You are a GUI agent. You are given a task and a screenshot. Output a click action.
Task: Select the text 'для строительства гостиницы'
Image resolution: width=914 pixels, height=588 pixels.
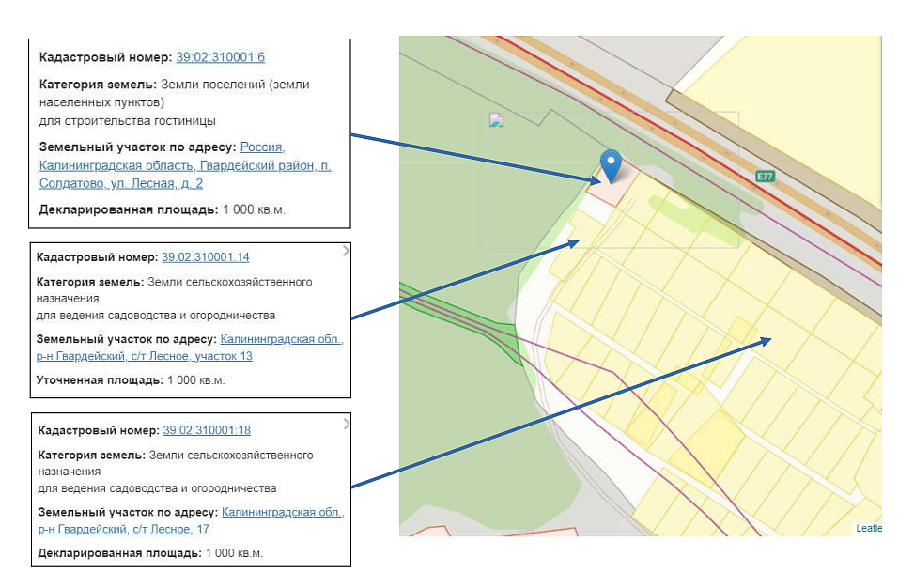pos(127,121)
